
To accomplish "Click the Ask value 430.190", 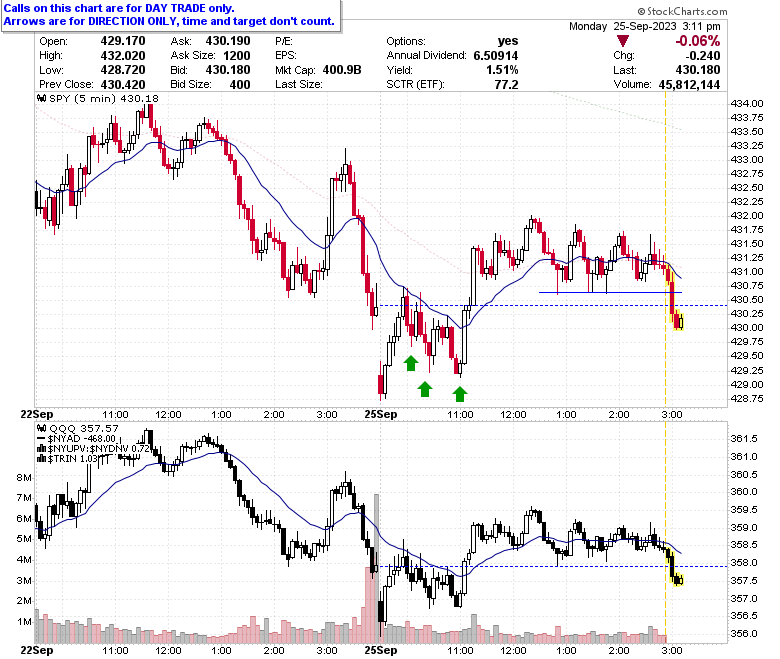I will (x=228, y=41).
